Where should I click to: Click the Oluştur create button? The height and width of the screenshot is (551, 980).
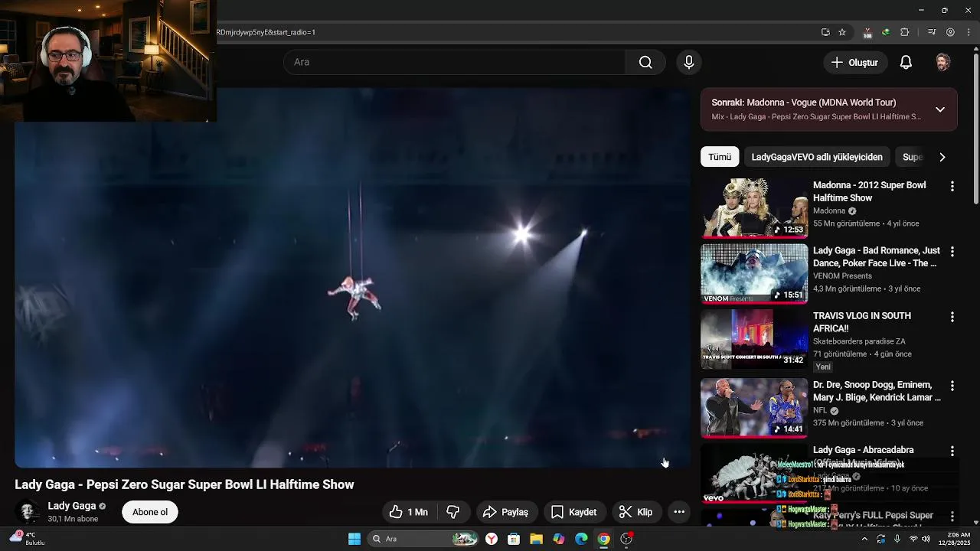[855, 63]
